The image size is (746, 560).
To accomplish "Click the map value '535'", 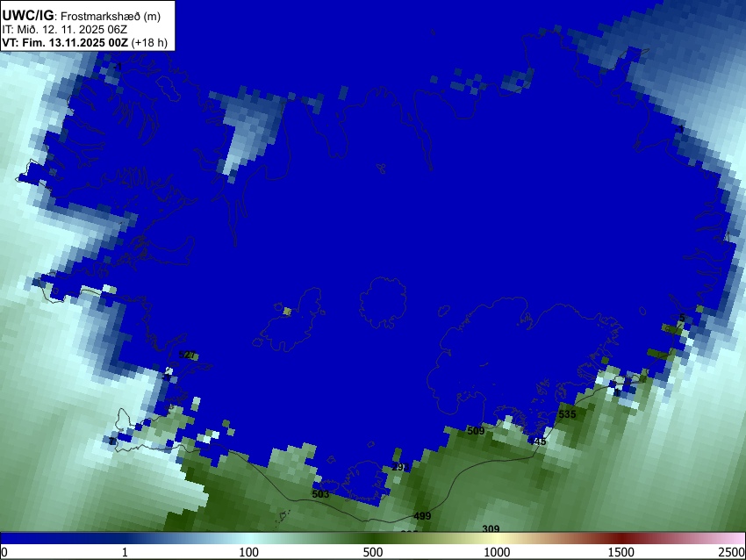I will [x=567, y=414].
